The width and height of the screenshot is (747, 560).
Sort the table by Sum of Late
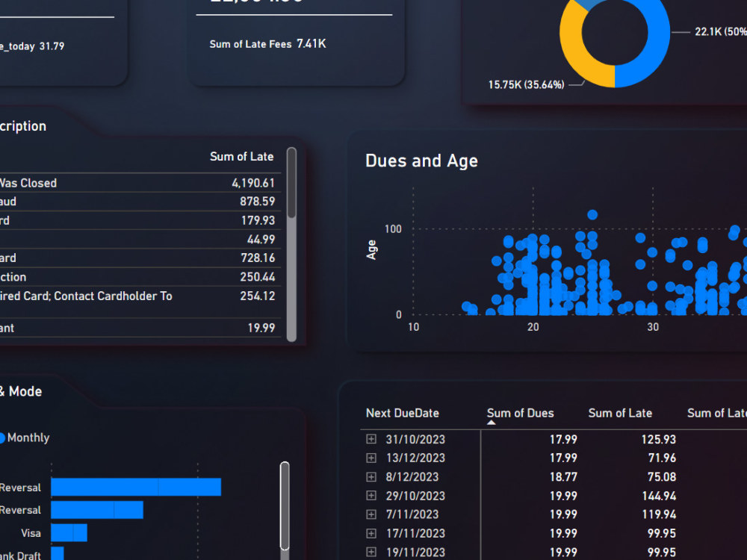620,413
